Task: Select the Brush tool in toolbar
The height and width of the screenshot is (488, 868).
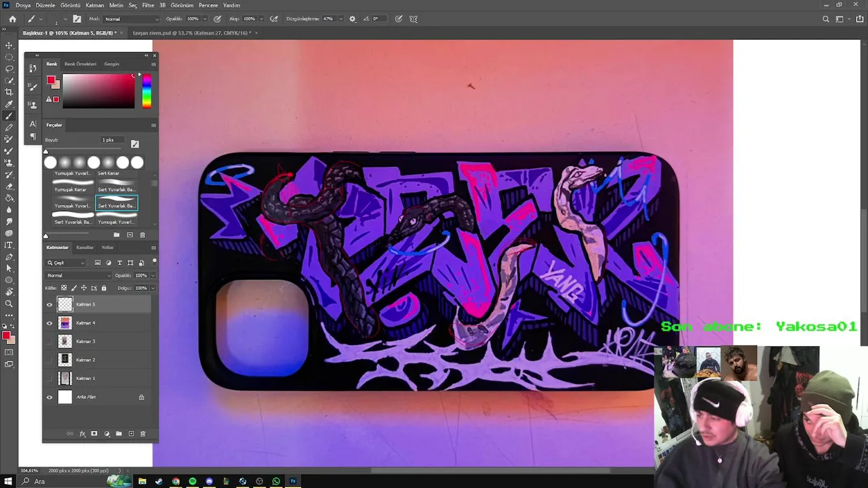Action: [x=9, y=116]
